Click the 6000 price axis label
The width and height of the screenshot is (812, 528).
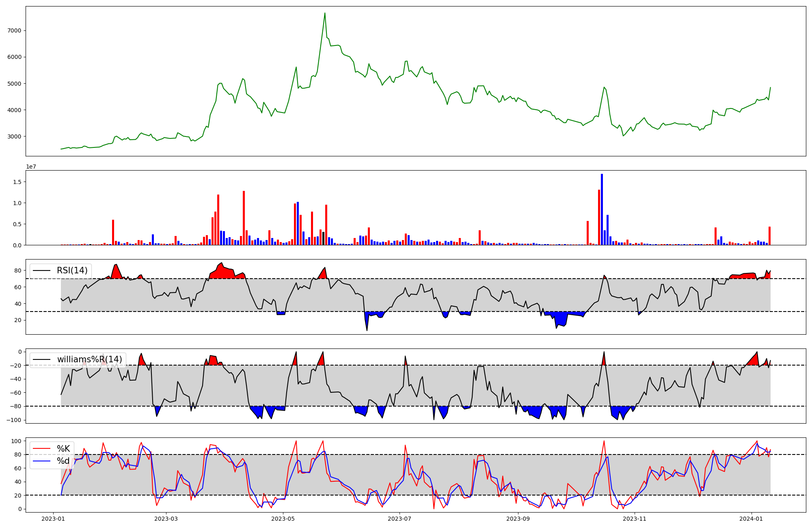pyautogui.click(x=14, y=57)
